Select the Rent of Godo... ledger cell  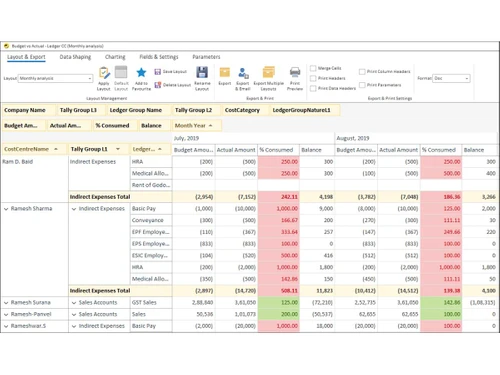coord(151,185)
